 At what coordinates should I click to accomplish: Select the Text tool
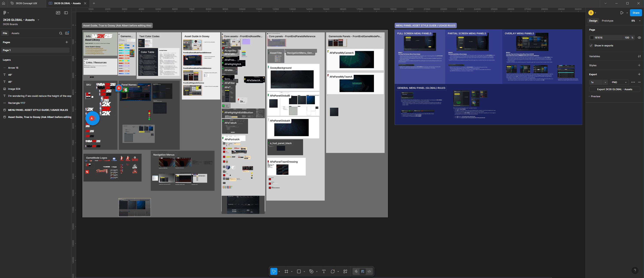coord(324,271)
